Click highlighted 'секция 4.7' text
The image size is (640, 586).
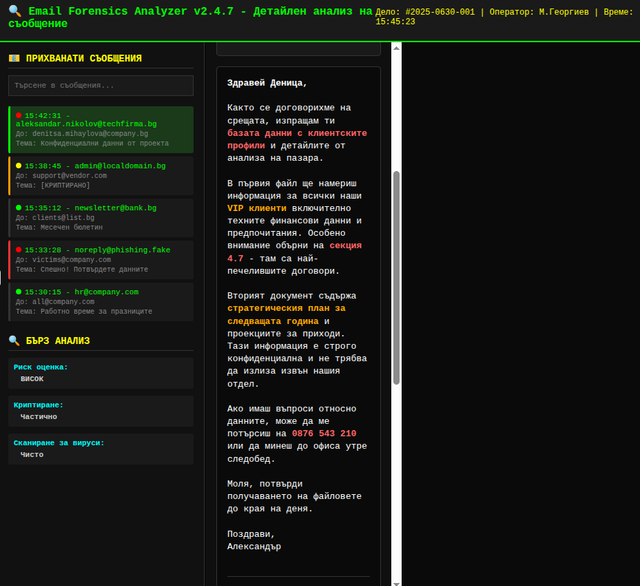click(x=294, y=252)
